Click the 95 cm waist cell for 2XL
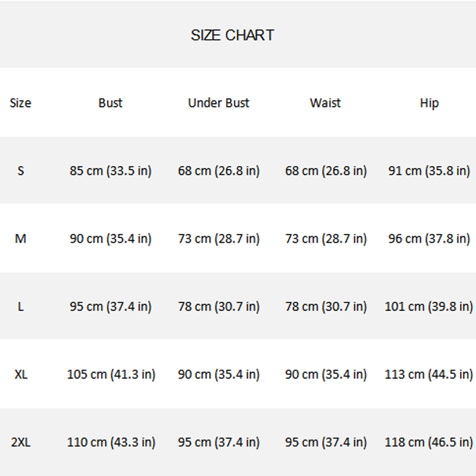Screen dimensions: 476x476 point(326,443)
